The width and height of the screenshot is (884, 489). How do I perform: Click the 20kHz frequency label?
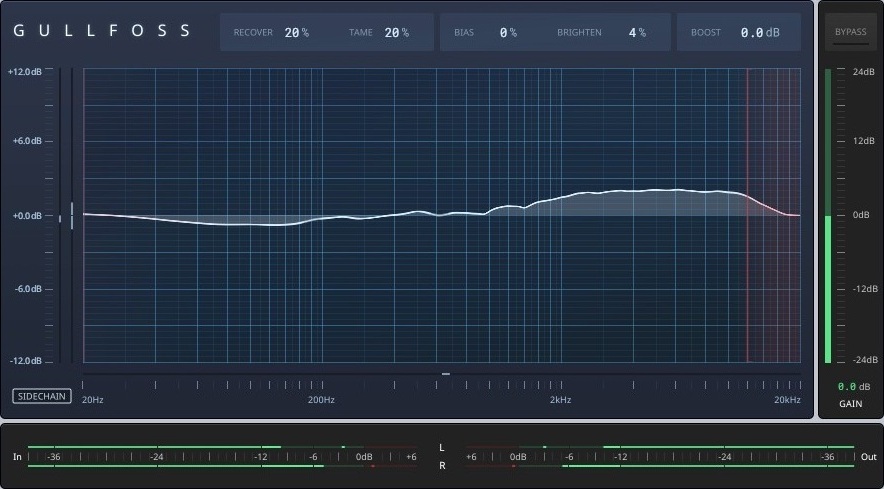pyautogui.click(x=787, y=400)
